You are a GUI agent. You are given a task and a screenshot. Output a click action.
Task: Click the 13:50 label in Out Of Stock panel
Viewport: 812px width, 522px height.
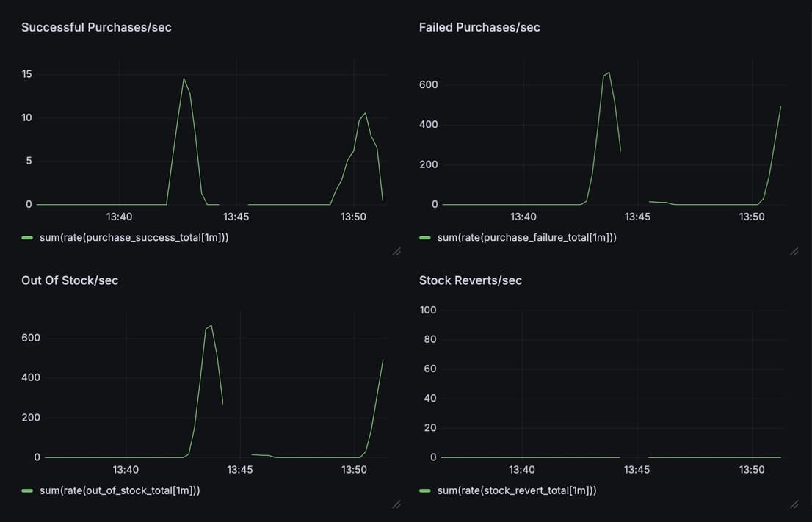354,470
